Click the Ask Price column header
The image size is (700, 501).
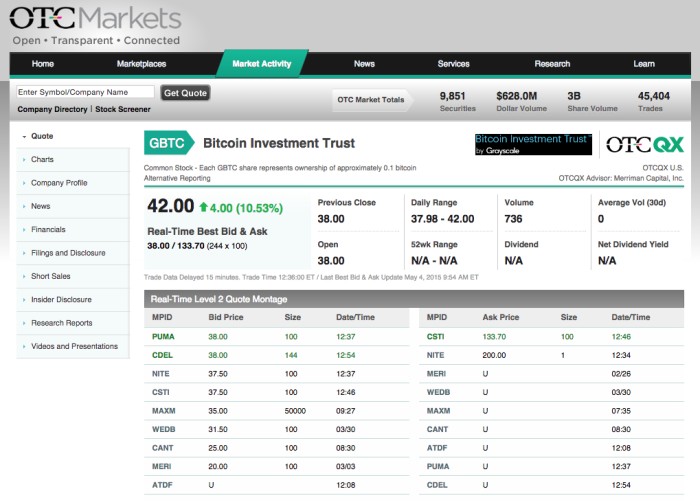click(x=500, y=317)
